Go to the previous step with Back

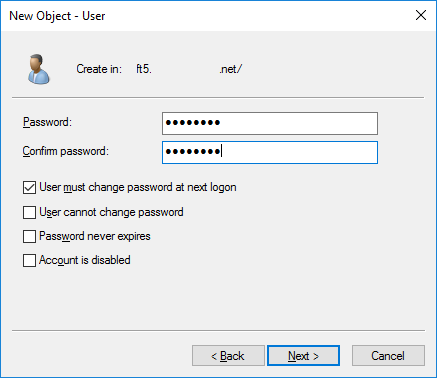(x=228, y=356)
